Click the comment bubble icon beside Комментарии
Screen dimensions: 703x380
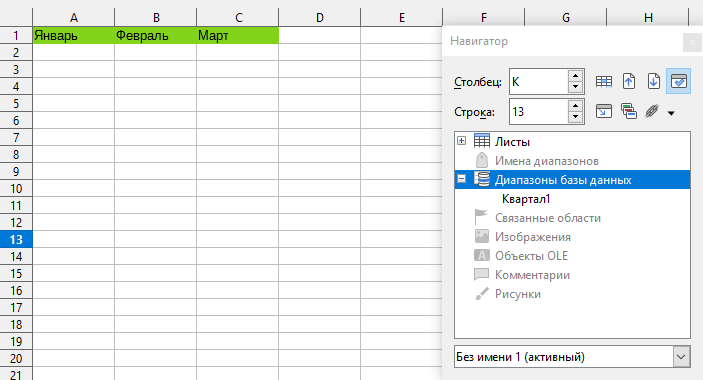482,274
